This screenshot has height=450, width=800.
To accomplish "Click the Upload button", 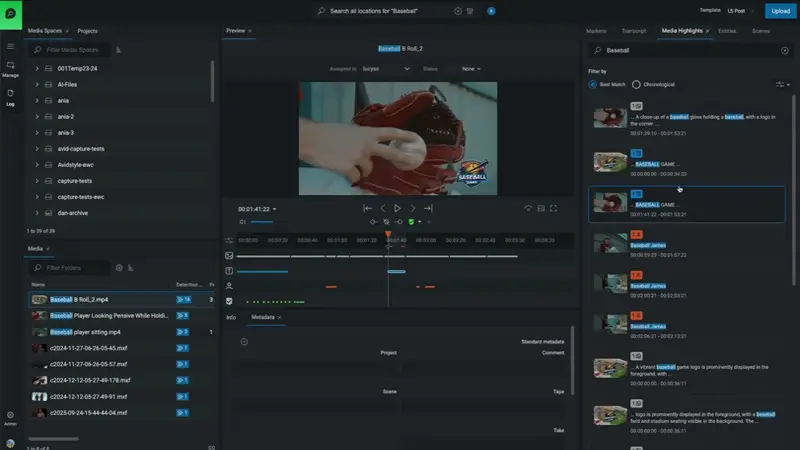I will click(779, 10).
